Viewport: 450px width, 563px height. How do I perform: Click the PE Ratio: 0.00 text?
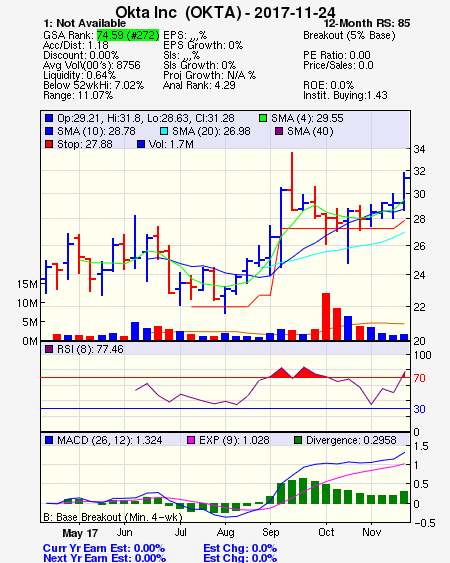[337, 55]
